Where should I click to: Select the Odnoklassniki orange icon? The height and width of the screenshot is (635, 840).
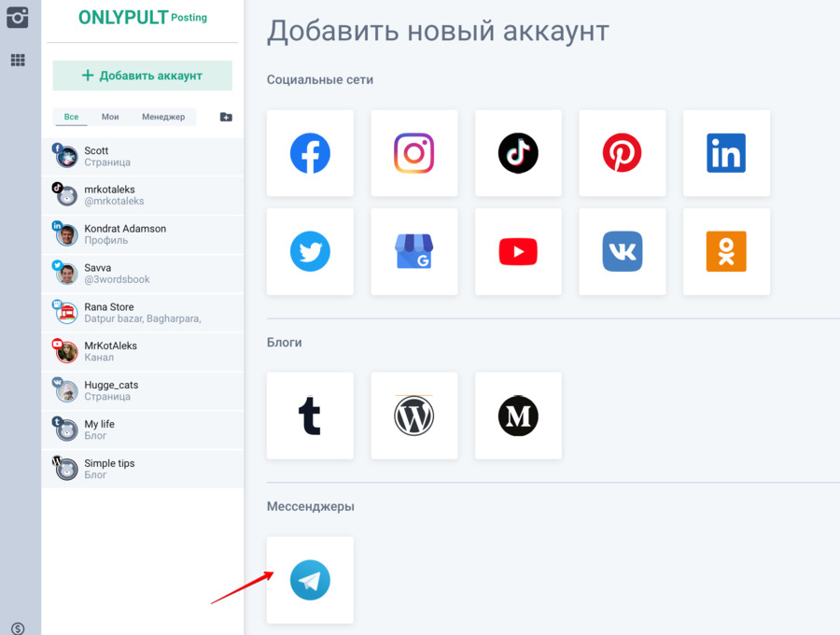pos(726,252)
